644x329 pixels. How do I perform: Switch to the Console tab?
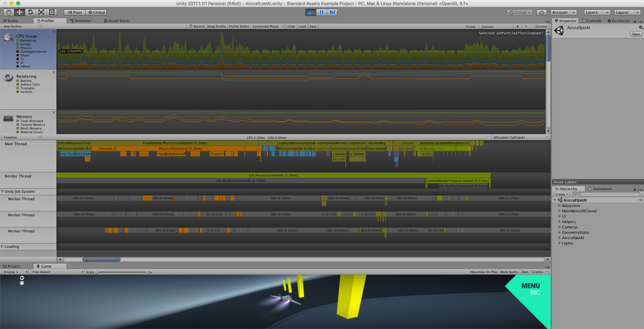point(592,21)
